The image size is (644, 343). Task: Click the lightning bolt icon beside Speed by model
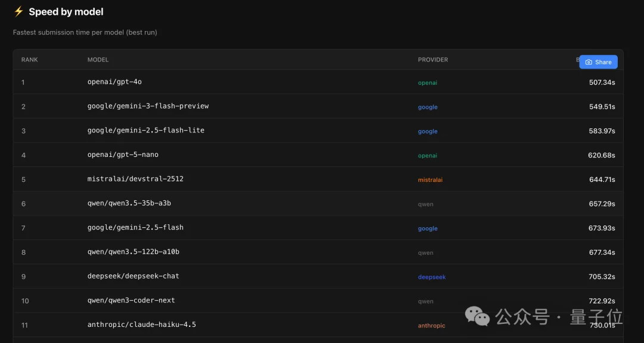[18, 11]
